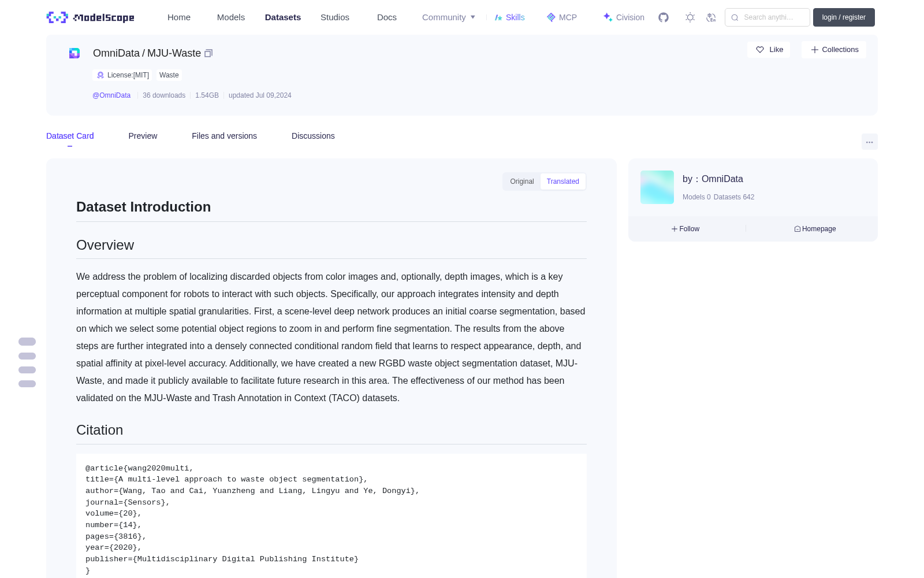Jump using the second outline marker
Image resolution: width=924 pixels, height=578 pixels.
(x=27, y=356)
